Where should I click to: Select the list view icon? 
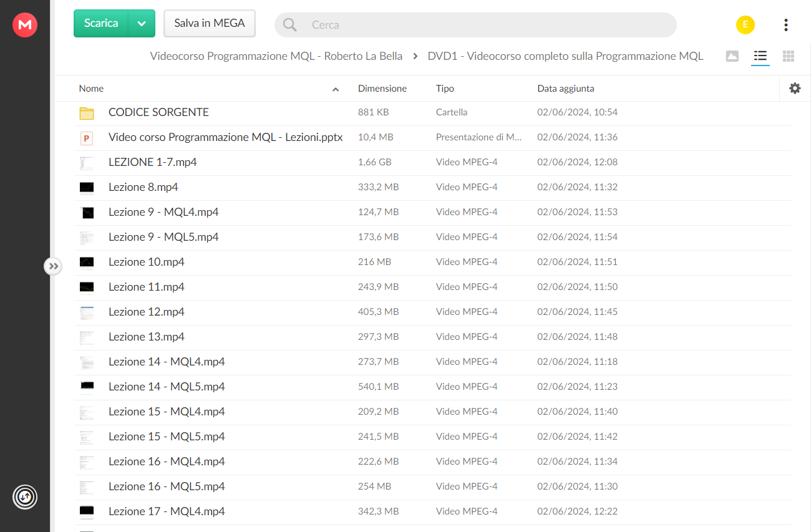click(760, 56)
